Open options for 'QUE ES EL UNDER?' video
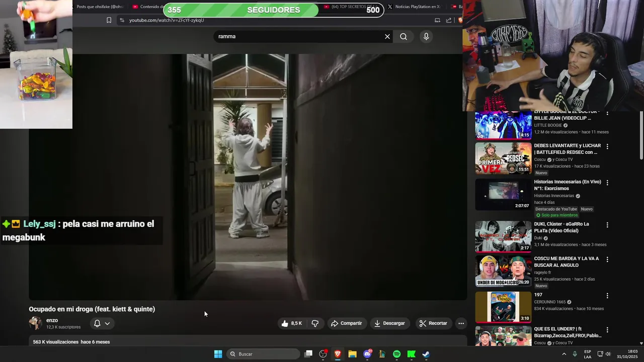This screenshot has height=362, width=644. (607, 330)
